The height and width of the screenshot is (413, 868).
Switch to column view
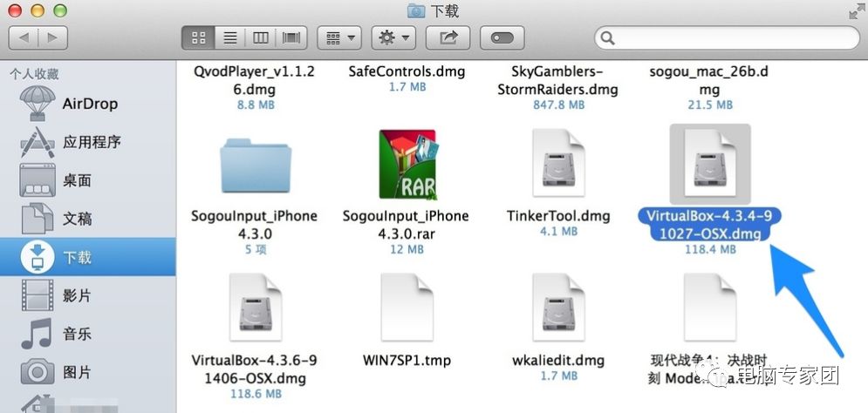coord(261,37)
